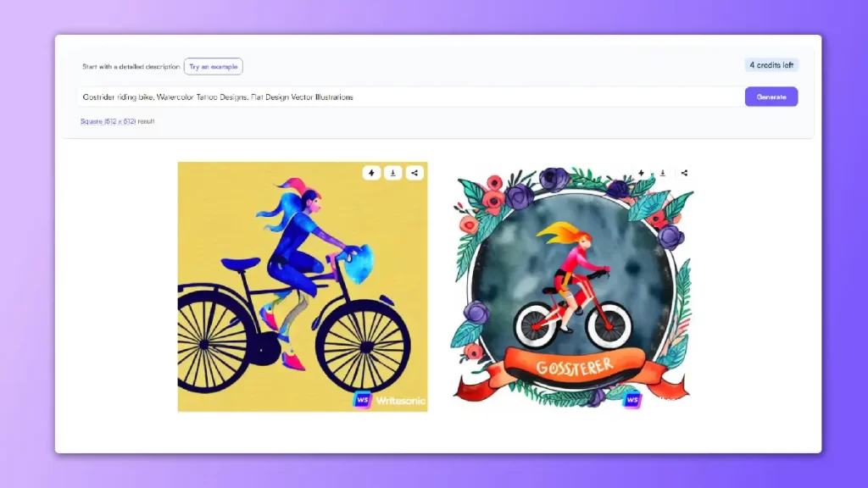This screenshot has height=488, width=868.
Task: Enhance the watercolor tattoo image via flash icon
Action: [x=642, y=173]
